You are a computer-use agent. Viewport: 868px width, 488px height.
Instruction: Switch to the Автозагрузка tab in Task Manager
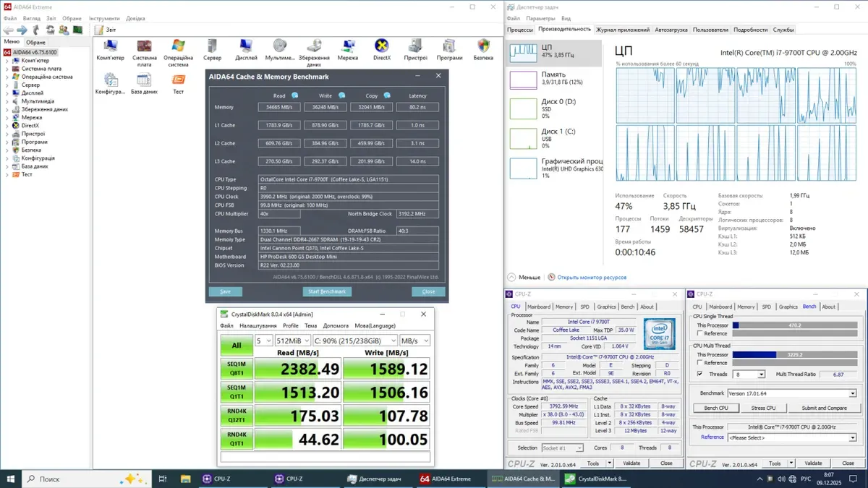point(671,30)
